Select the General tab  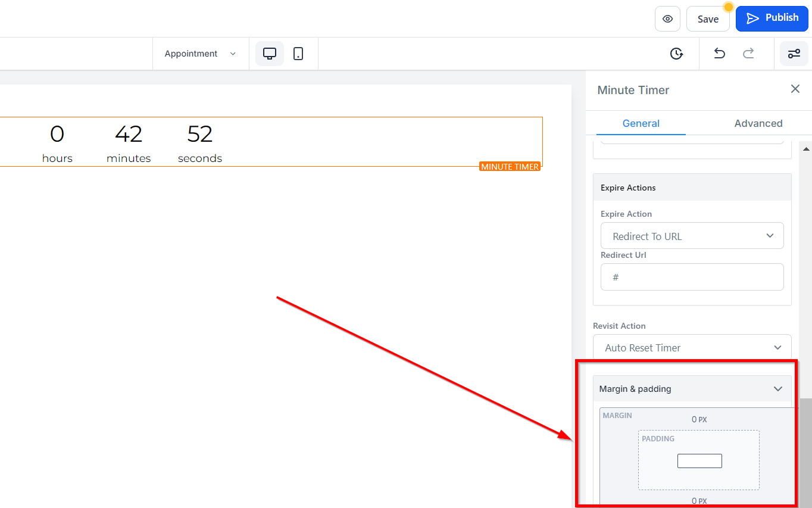(641, 123)
